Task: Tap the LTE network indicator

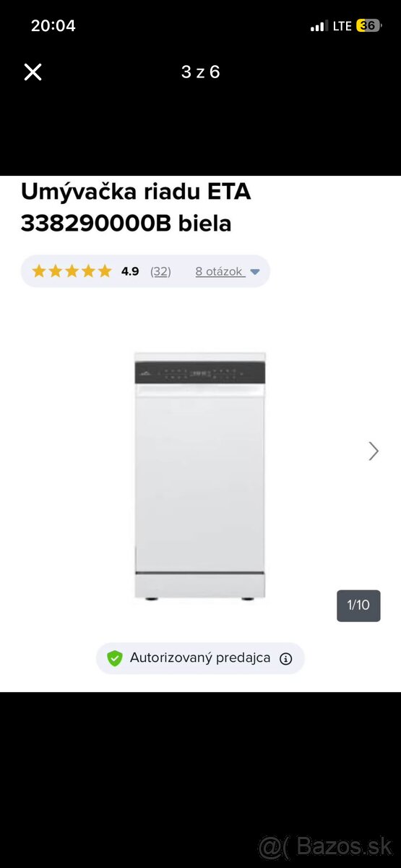Action: point(342,26)
